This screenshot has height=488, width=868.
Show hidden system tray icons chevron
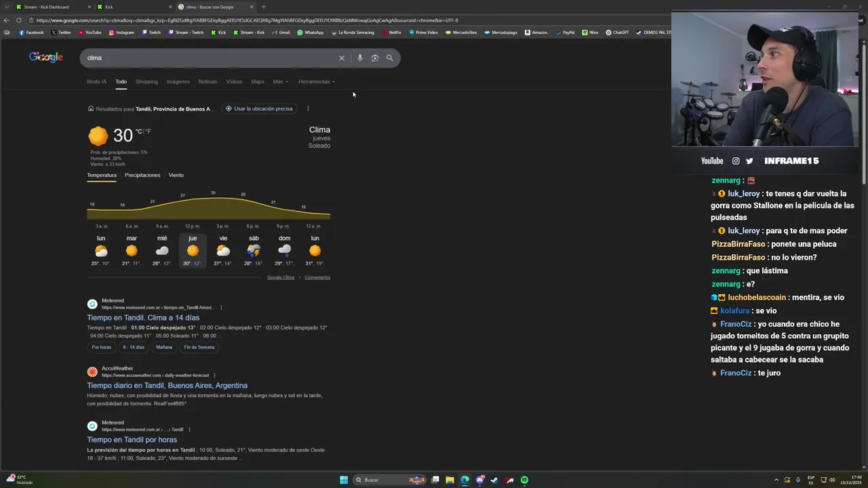776,480
